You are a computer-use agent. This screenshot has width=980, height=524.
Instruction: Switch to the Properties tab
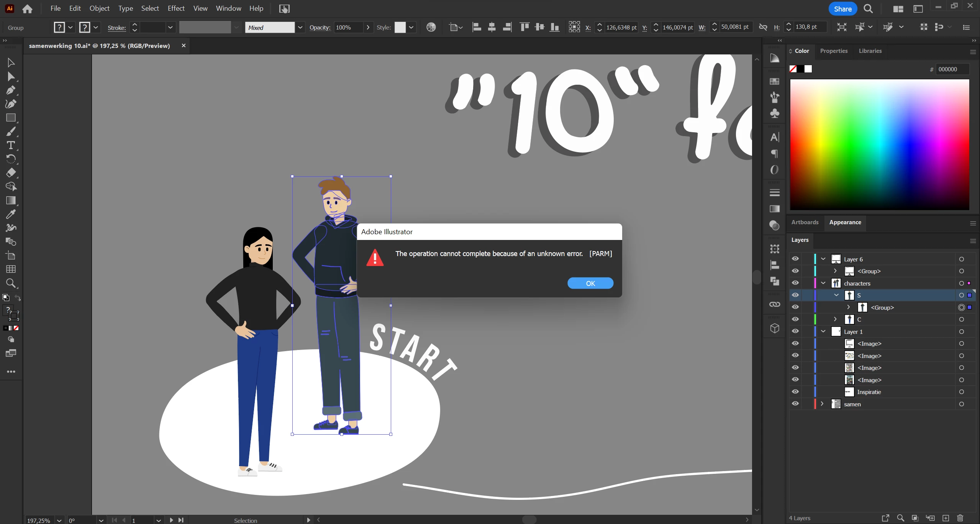click(834, 51)
